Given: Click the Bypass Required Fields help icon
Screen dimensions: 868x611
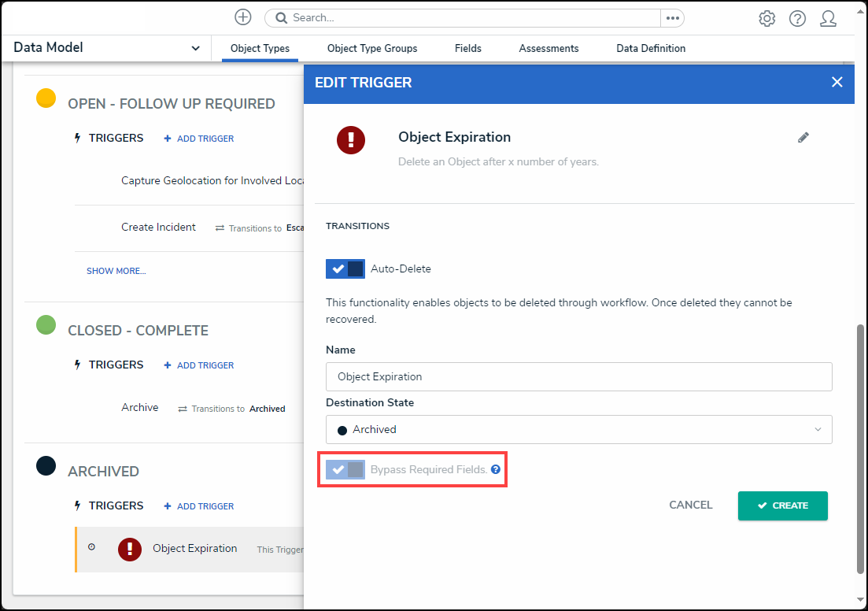Looking at the screenshot, I should pyautogui.click(x=496, y=469).
